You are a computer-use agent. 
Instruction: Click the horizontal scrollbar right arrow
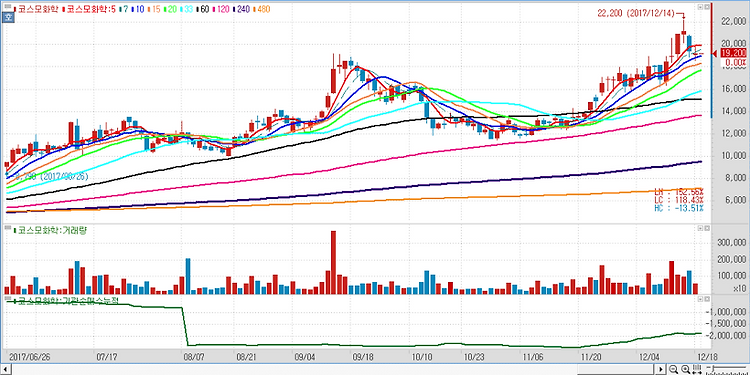661,369
